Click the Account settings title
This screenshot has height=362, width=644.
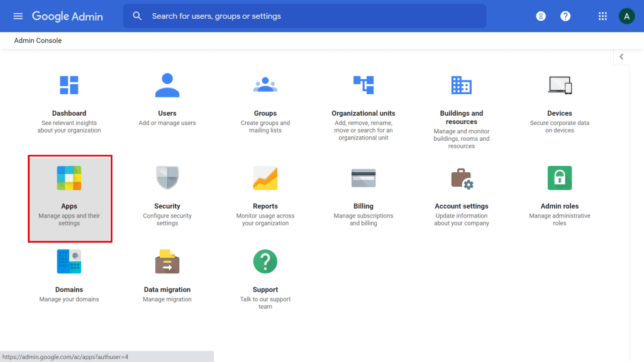[x=462, y=206]
